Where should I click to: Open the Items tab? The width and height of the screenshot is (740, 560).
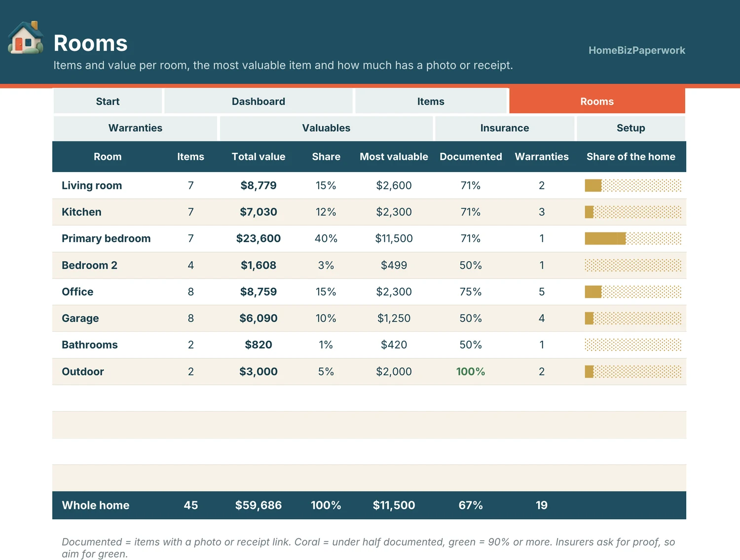coord(431,101)
